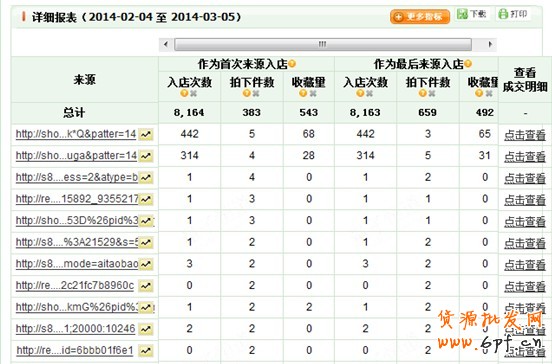552x364 pixels.
Task: Click 点击查看 for 2c21fc7b8960c row
Action: point(525,287)
